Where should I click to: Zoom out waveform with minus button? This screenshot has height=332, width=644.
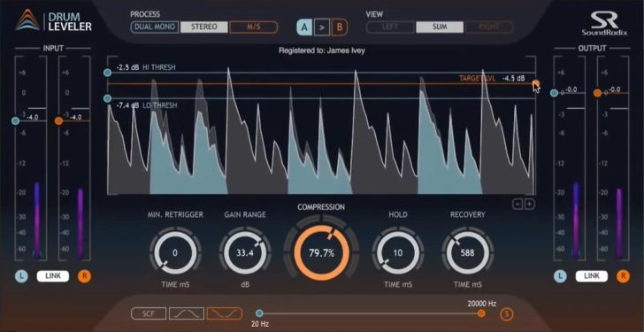point(517,205)
